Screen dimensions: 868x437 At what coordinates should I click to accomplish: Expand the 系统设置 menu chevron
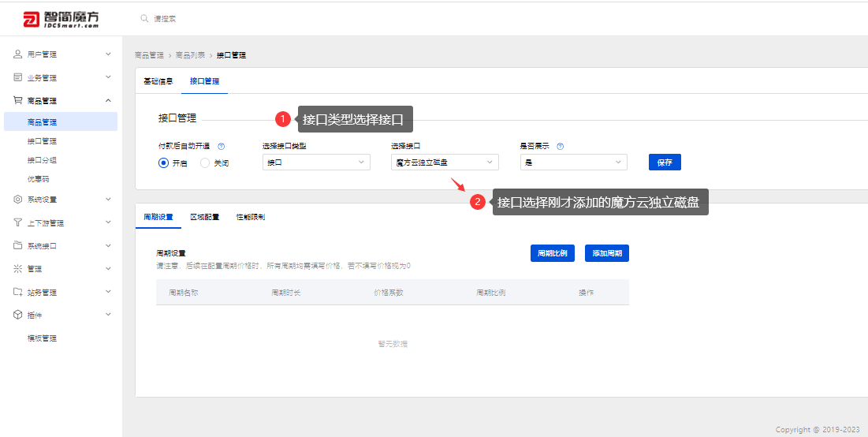109,199
